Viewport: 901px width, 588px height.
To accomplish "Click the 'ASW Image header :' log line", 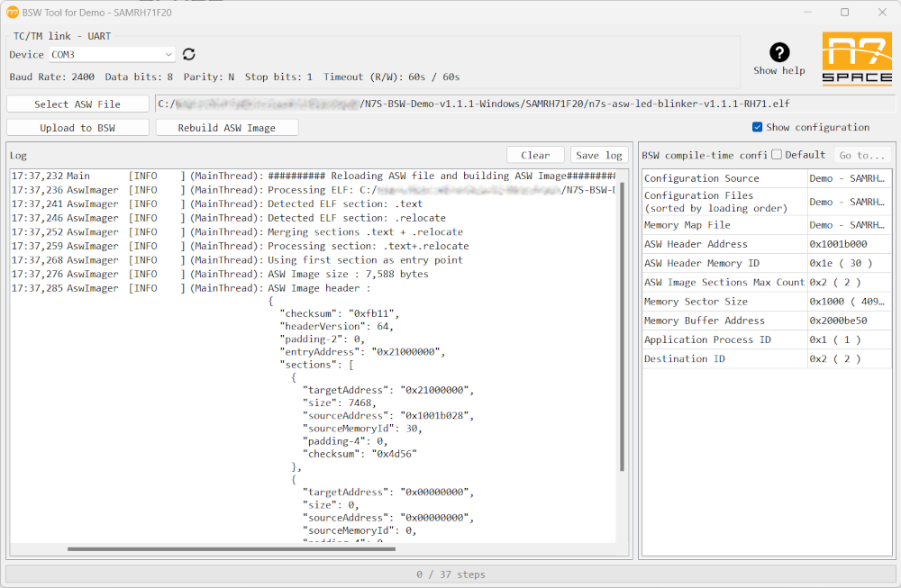I will 319,288.
